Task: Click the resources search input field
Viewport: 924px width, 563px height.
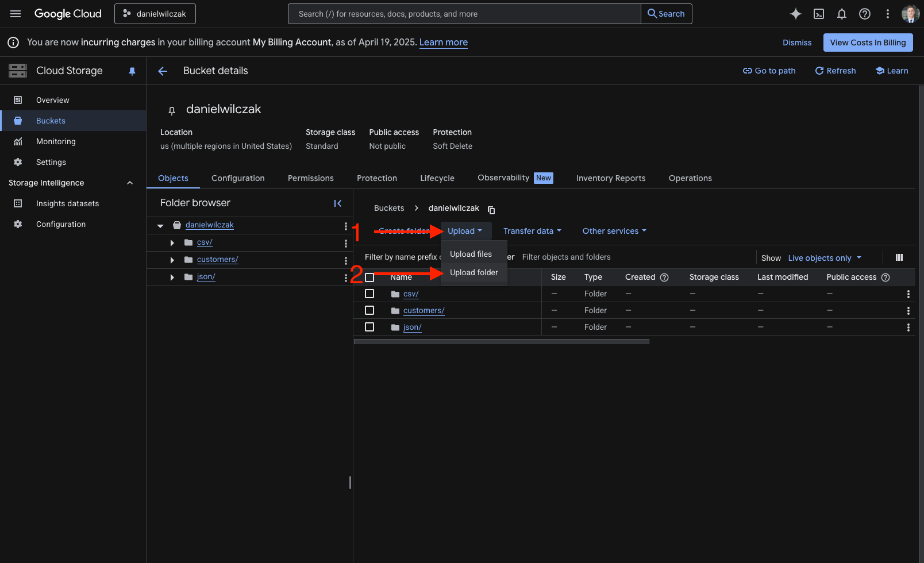Action: (464, 14)
